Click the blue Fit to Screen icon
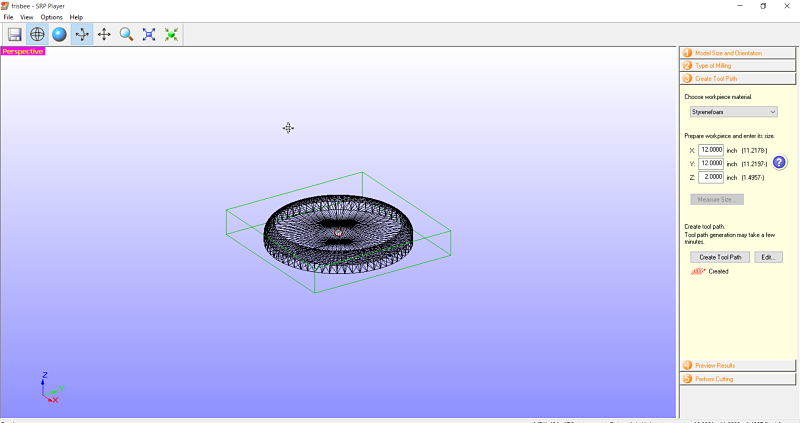The image size is (800, 423). coord(149,34)
